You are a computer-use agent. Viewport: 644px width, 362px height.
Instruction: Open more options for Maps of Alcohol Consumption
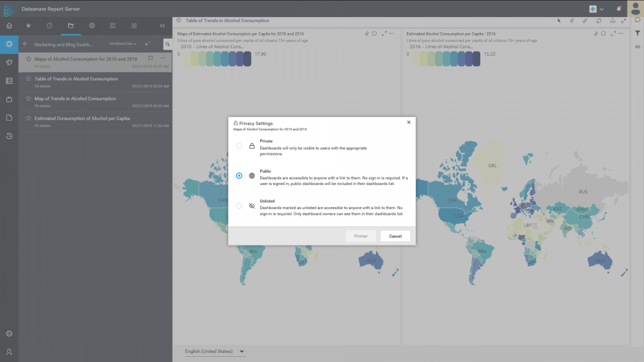pyautogui.click(x=163, y=58)
